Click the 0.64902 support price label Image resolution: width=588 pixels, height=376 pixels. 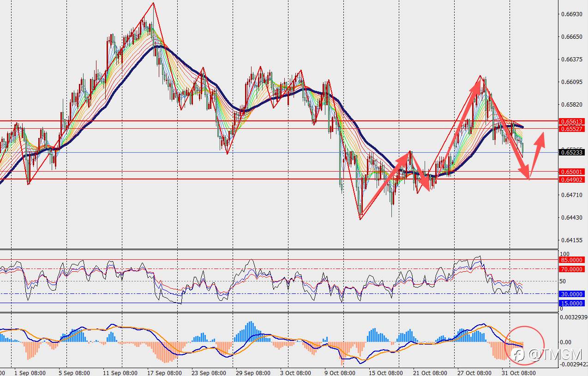point(572,179)
